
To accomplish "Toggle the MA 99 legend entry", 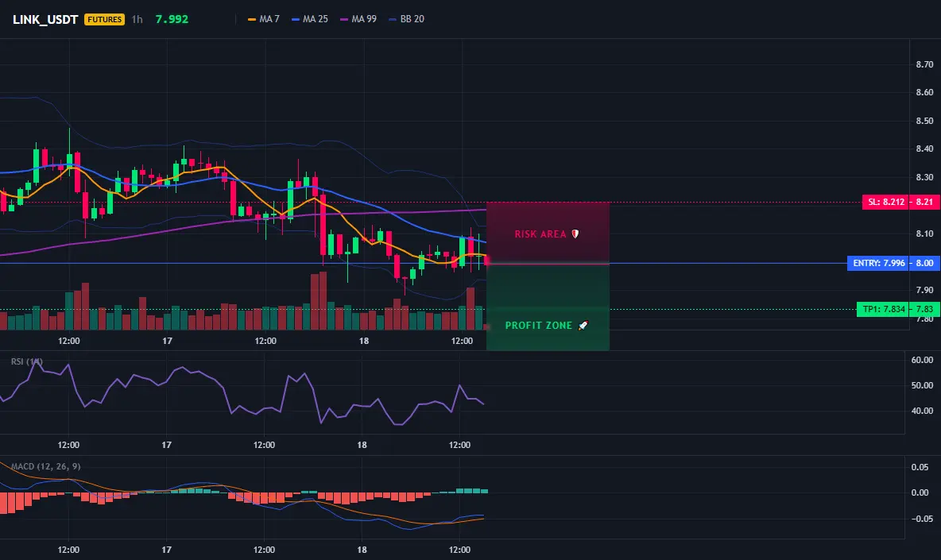I will click(x=358, y=19).
